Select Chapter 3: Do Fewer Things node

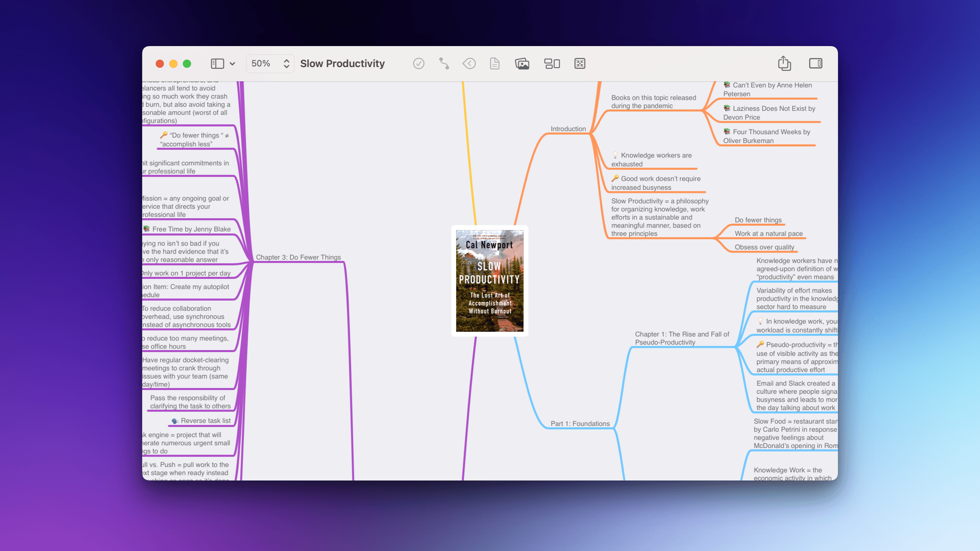[298, 258]
